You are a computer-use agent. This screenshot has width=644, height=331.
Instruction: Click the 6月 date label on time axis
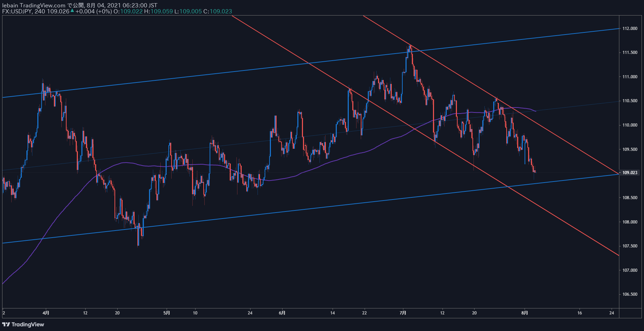pyautogui.click(x=282, y=313)
